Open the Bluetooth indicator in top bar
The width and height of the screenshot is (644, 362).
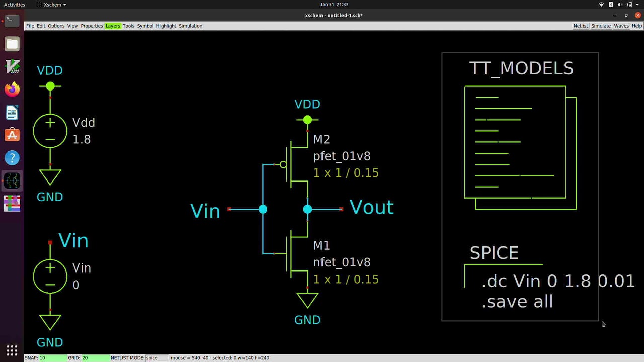click(611, 5)
